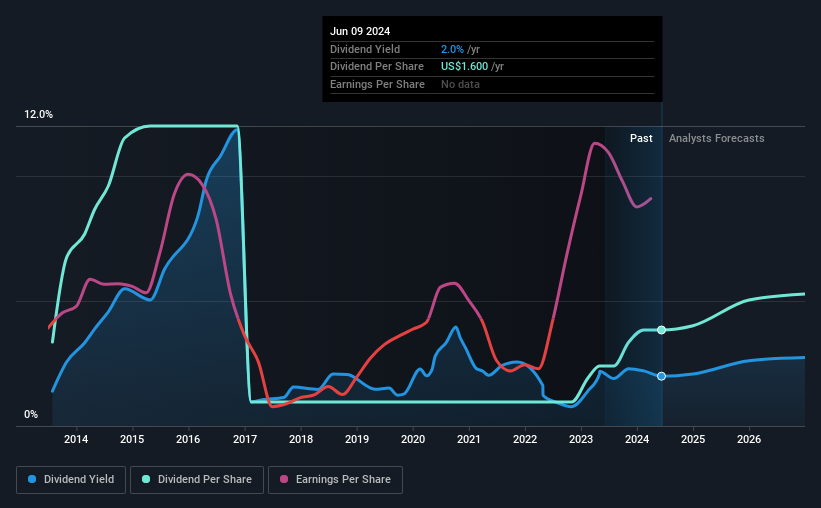Click the teal Dividend Per Share legend dot

pyautogui.click(x=146, y=479)
